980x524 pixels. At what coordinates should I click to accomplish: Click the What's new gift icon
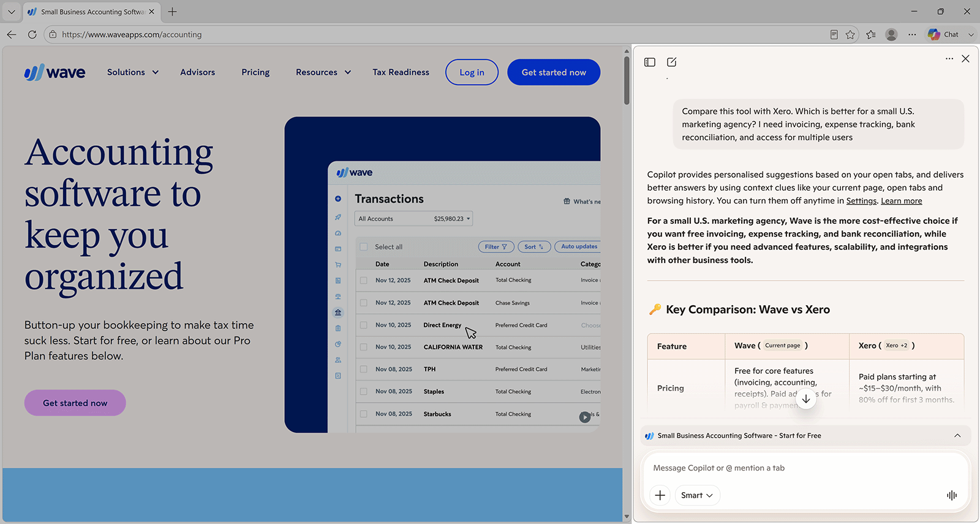click(567, 201)
